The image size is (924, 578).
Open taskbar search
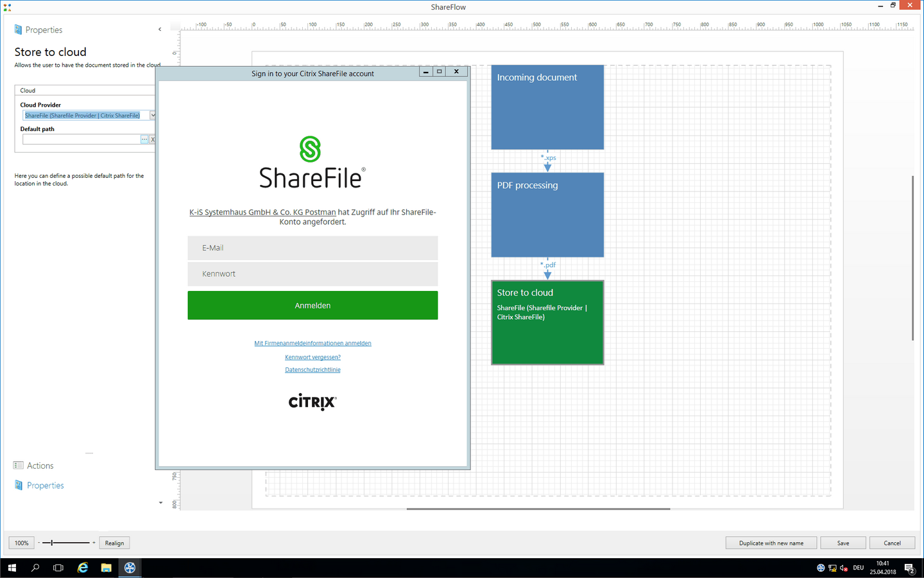(x=35, y=568)
